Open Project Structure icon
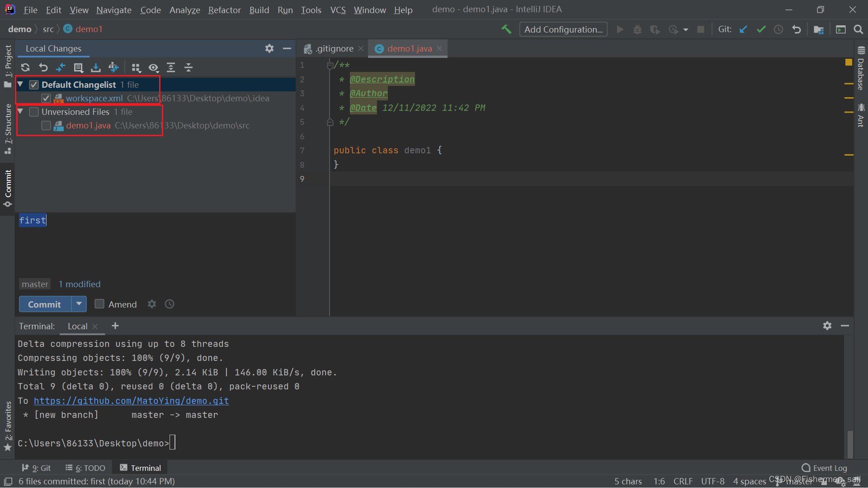868x488 pixels. point(818,29)
